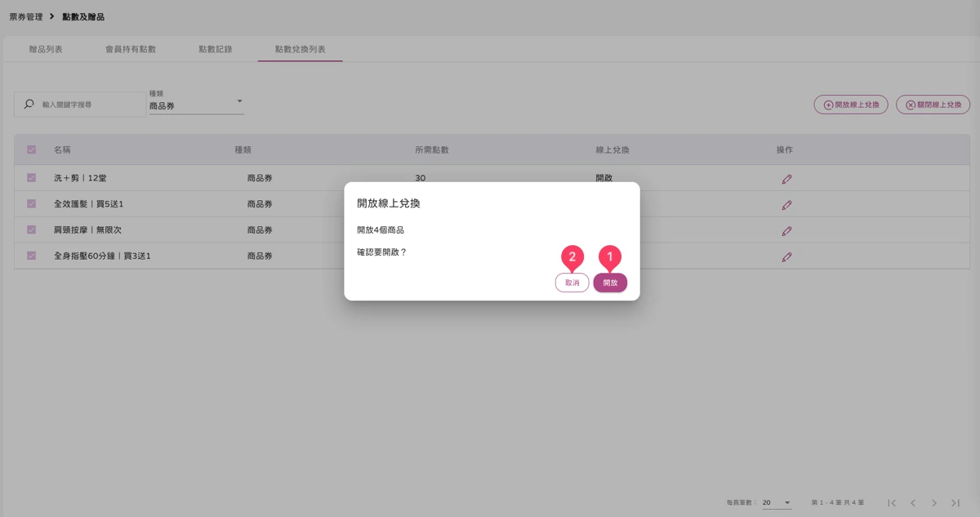The height and width of the screenshot is (517, 980).
Task: Click the 所需點數 column header
Action: [x=432, y=150]
